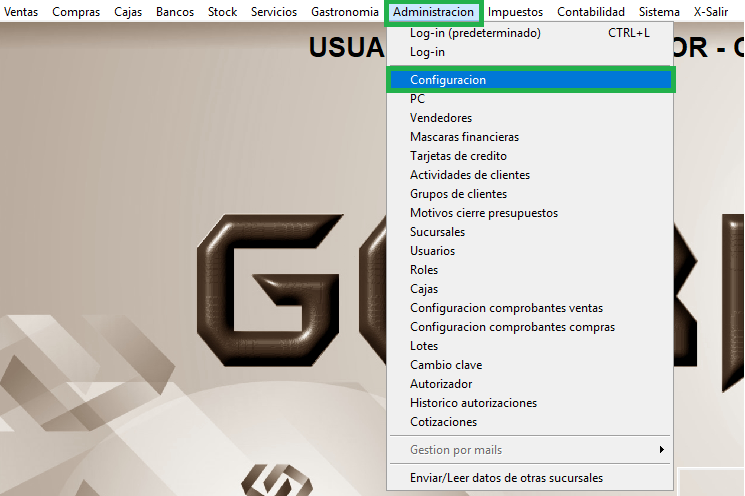Open the Impuestos menu
Image resolution: width=745 pixels, height=496 pixels.
coord(515,11)
